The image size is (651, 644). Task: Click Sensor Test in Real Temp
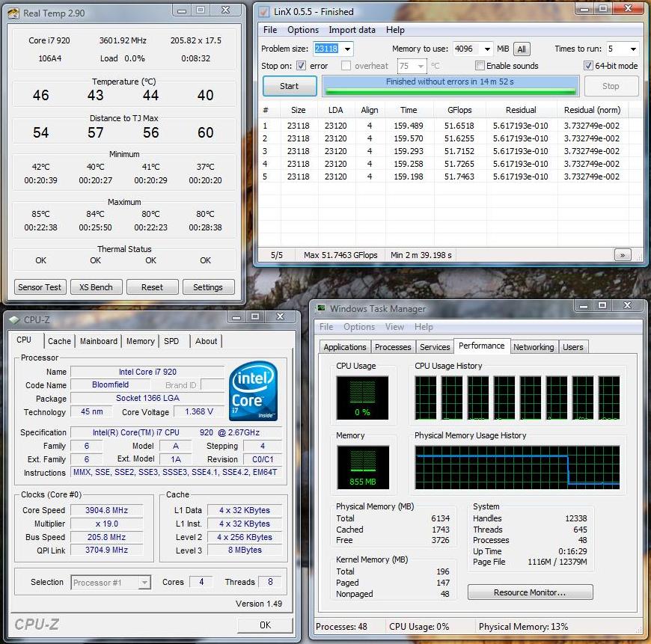coord(40,287)
